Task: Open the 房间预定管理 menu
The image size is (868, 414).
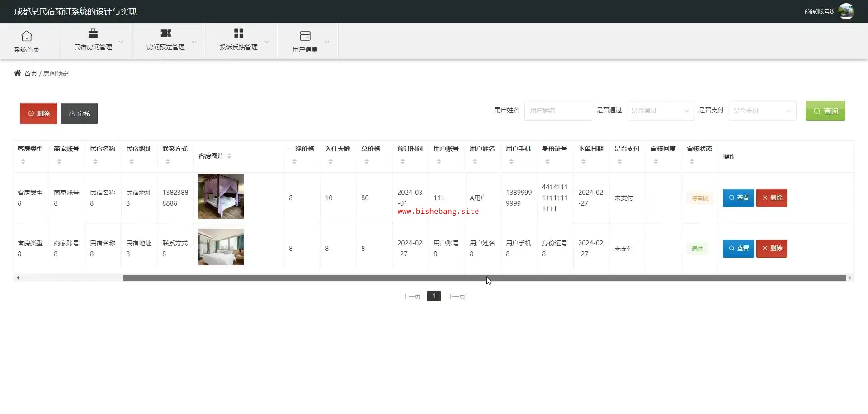Action: coord(169,41)
